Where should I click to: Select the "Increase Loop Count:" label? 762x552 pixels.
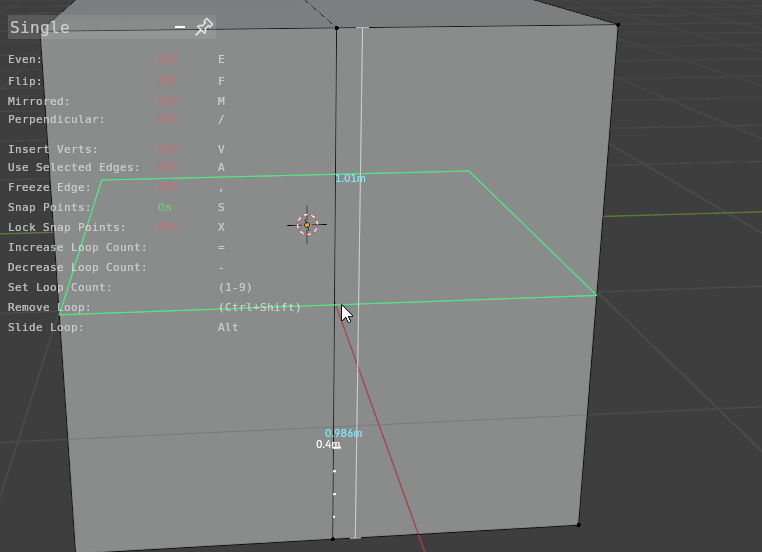coord(77,247)
